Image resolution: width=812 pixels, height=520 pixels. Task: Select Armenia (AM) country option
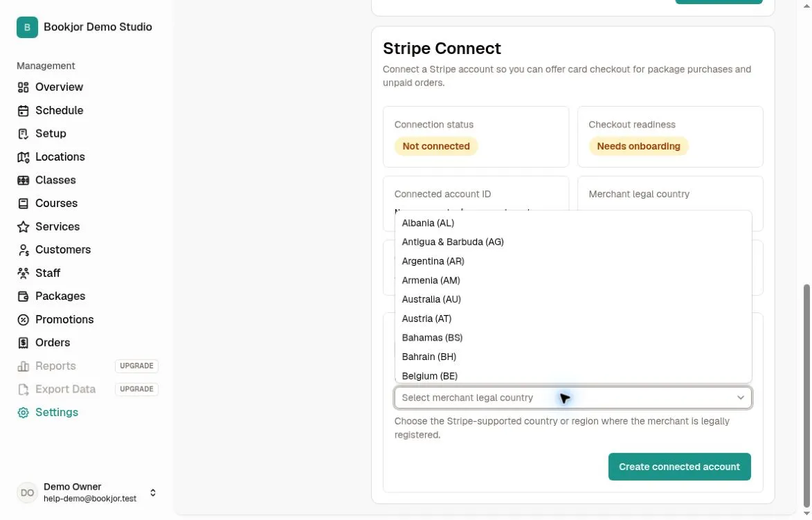coord(572,280)
